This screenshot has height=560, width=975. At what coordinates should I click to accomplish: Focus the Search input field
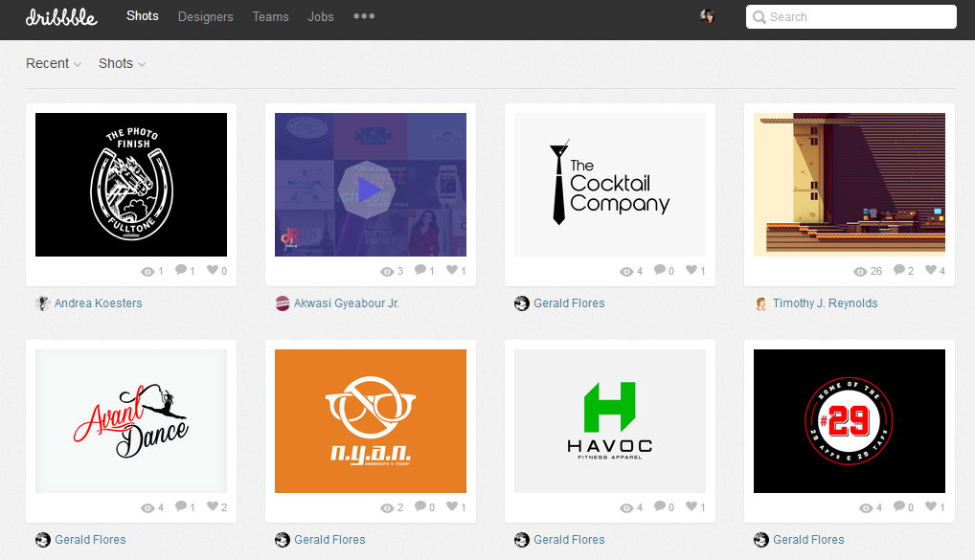point(851,17)
